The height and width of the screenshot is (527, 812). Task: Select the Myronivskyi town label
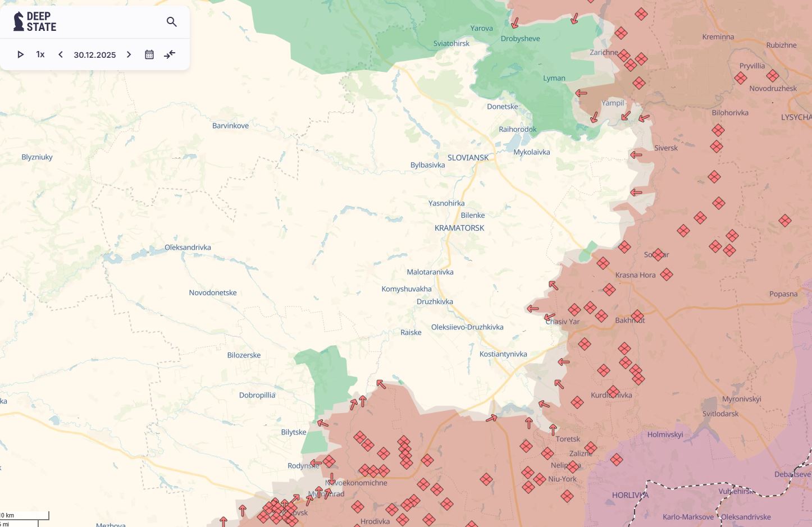pos(742,399)
